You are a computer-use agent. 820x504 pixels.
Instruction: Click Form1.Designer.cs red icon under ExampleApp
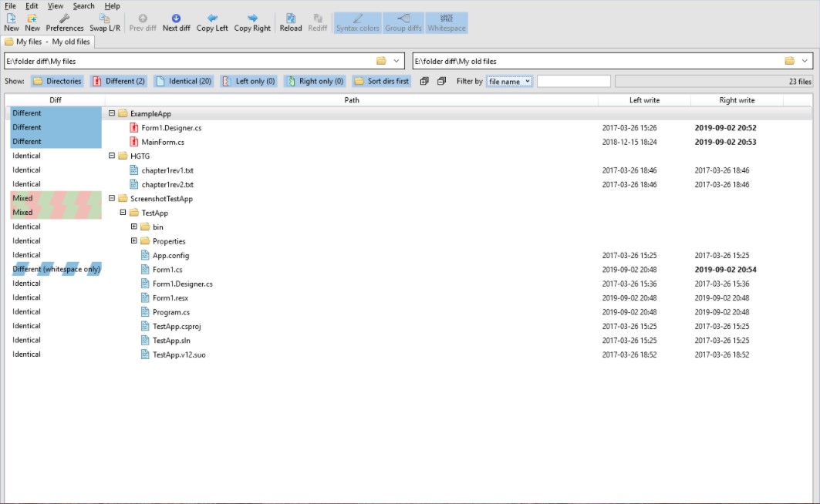coord(134,127)
